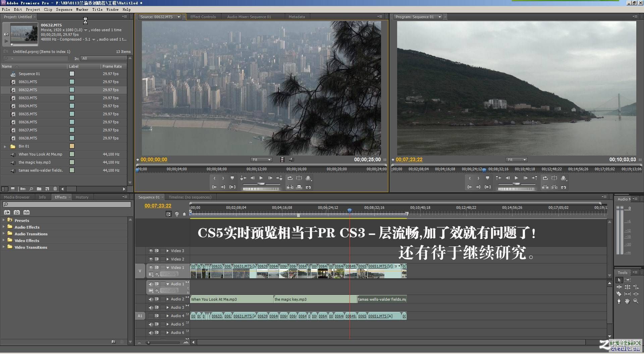Hide Video 2 track with eye icon

tap(151, 259)
